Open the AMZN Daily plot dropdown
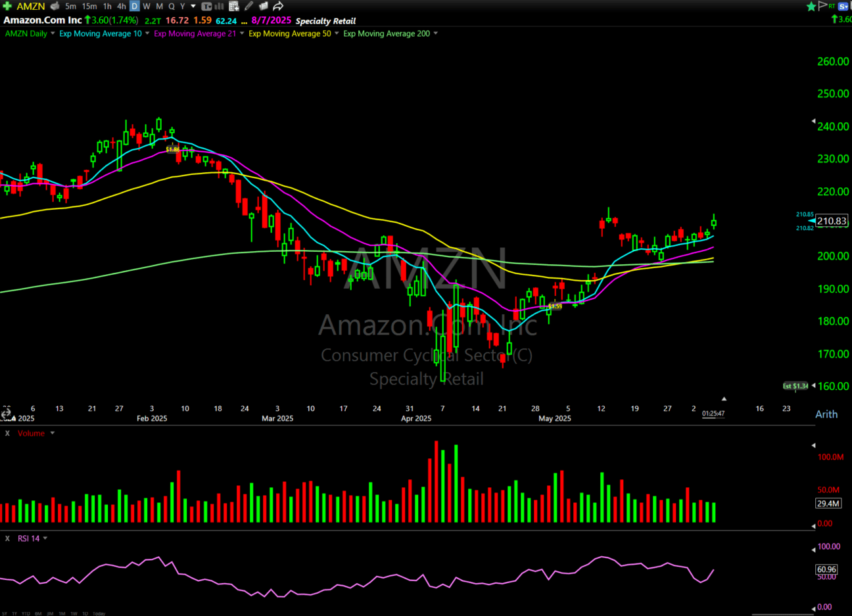 [52, 34]
